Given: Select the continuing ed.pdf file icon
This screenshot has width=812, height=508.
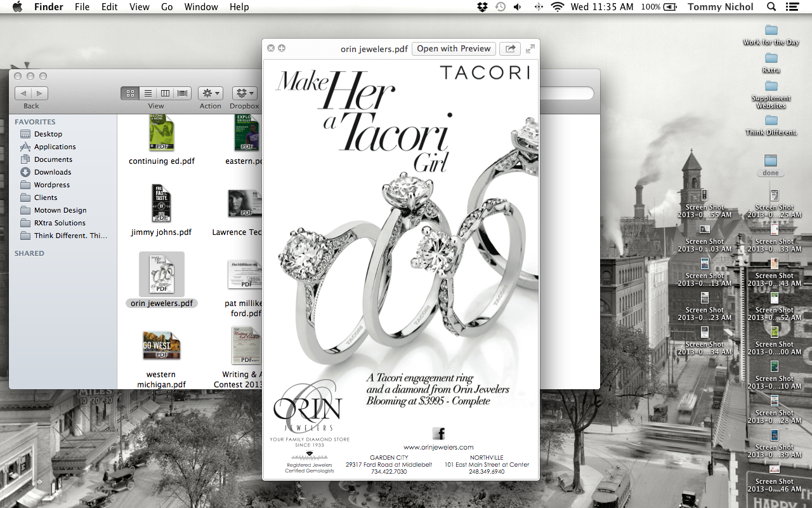Looking at the screenshot, I should tap(162, 133).
